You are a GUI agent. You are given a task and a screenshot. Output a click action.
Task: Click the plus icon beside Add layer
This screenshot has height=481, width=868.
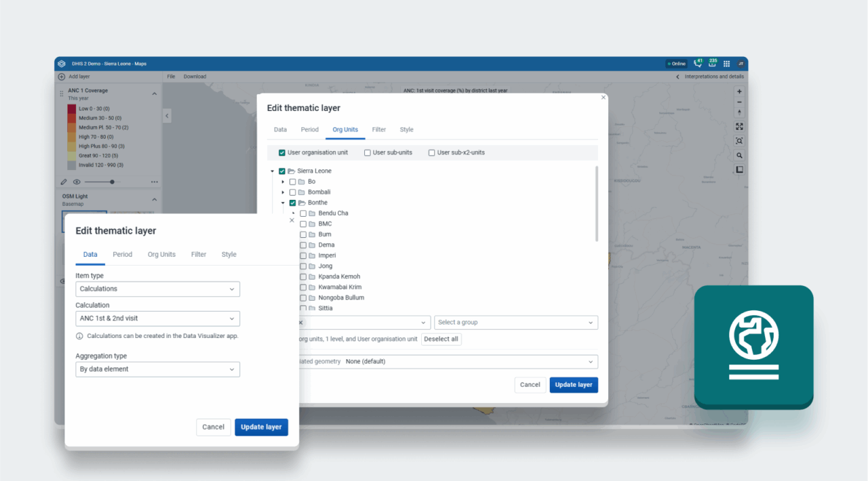[62, 77]
